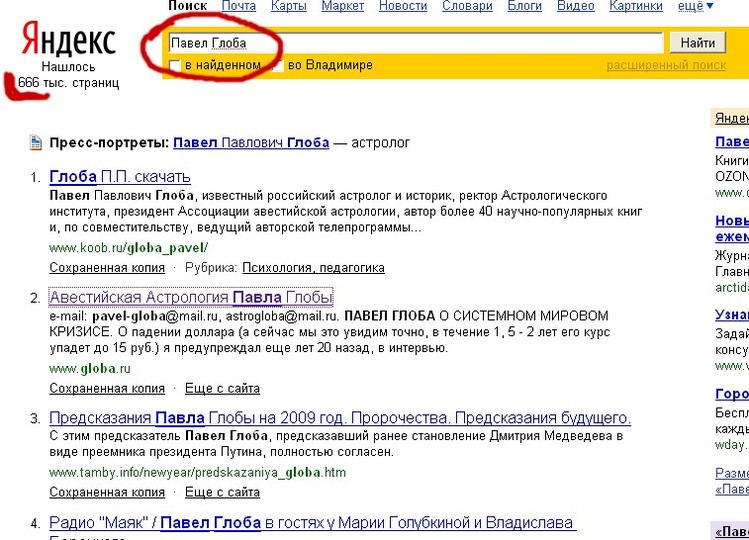Screen dimensions: 749x540
Task: Open the Блоги service link
Action: (524, 6)
